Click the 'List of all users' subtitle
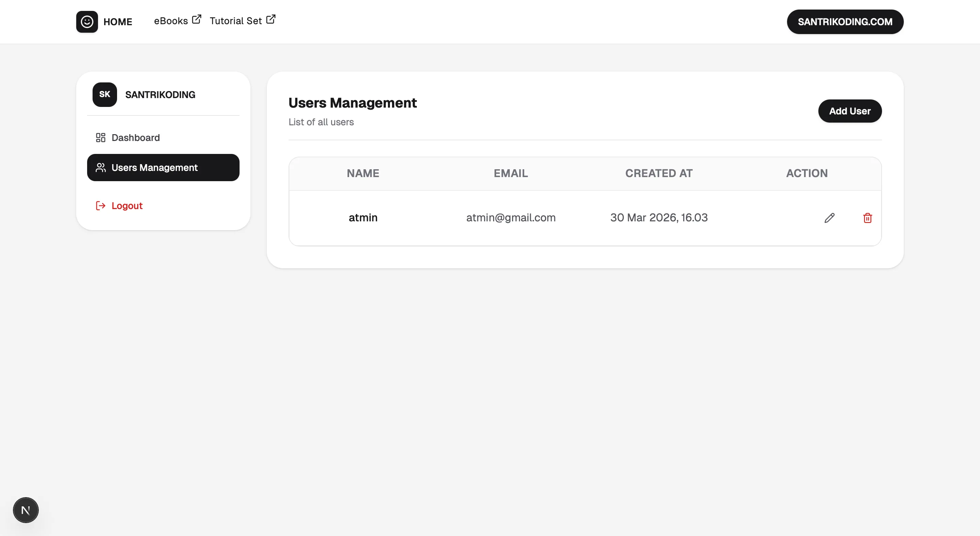 (x=321, y=122)
